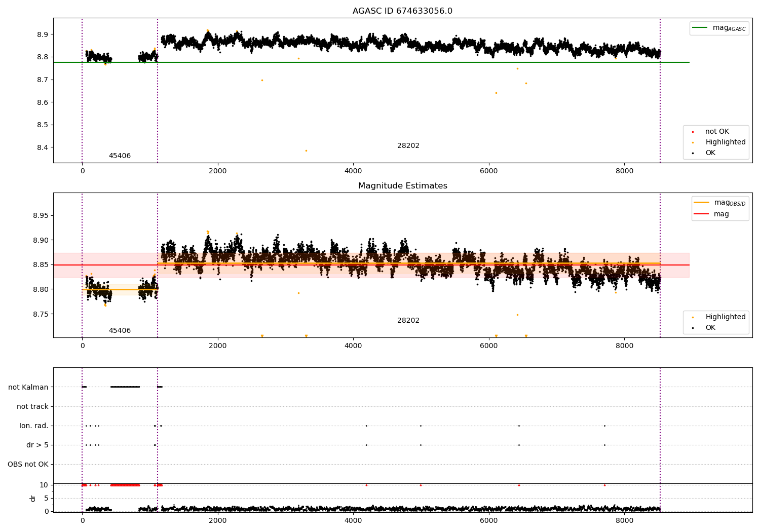This screenshot has width=760, height=532.
Task: Click the 'Ion. rad.' row label
Action: click(x=34, y=426)
